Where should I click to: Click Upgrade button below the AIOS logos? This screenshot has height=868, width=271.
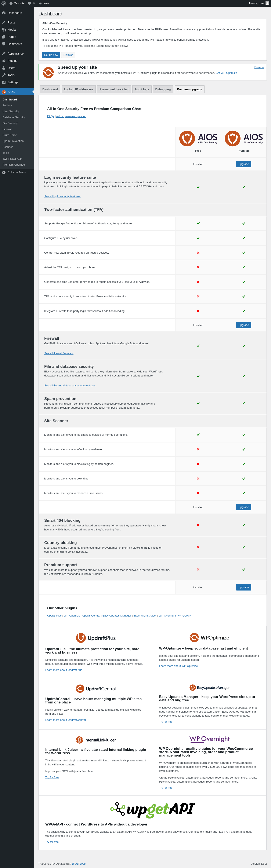tap(244, 164)
